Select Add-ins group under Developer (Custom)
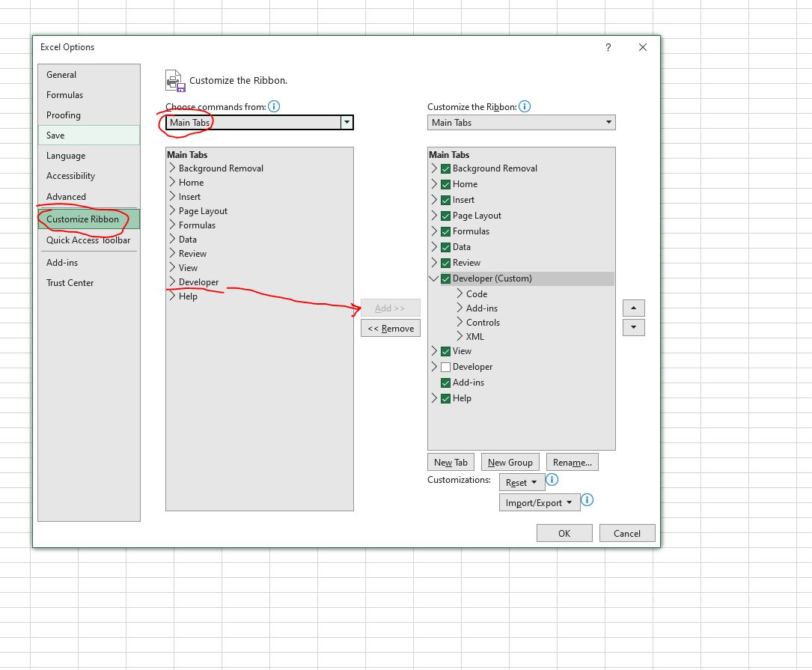812x670 pixels. coord(482,308)
